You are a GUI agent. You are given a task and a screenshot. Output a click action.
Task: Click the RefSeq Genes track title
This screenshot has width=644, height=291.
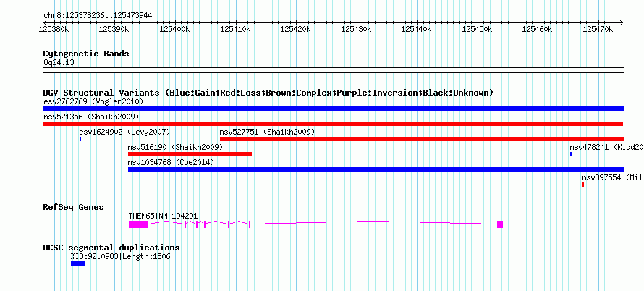coord(73,207)
